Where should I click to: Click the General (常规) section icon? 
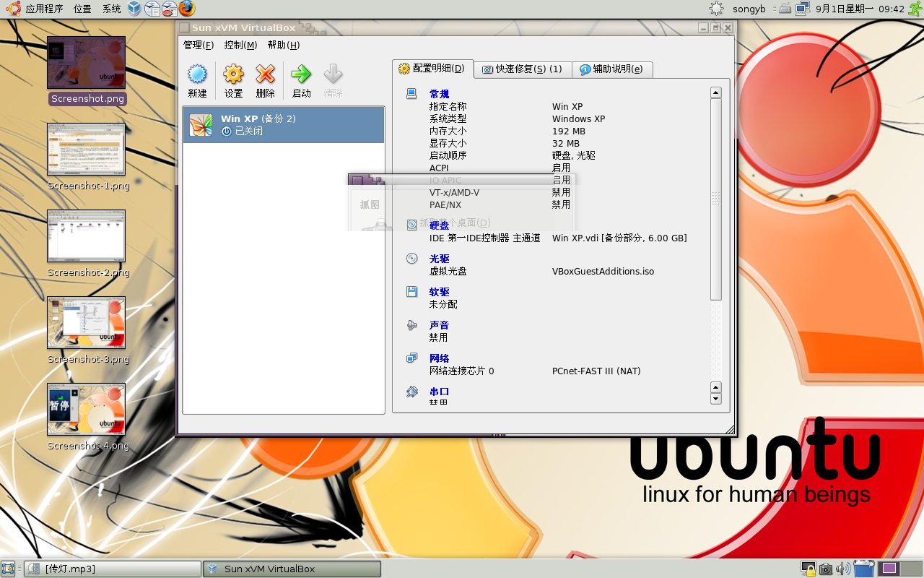coord(411,94)
